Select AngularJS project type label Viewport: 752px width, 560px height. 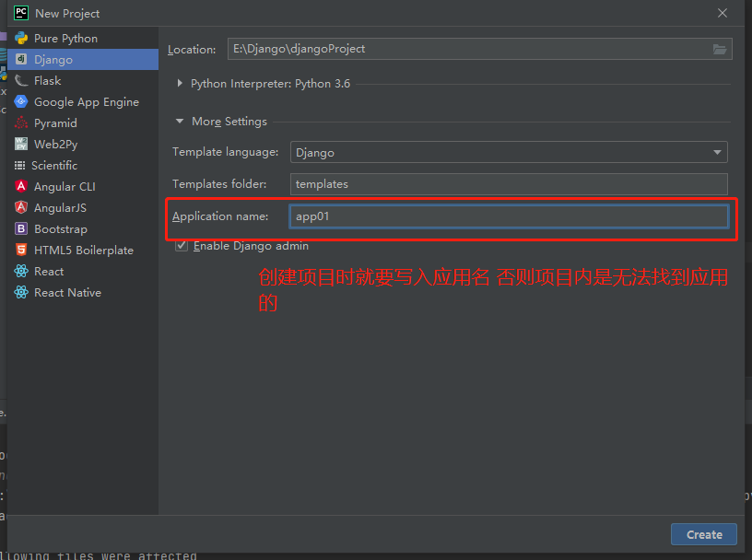pyautogui.click(x=61, y=207)
